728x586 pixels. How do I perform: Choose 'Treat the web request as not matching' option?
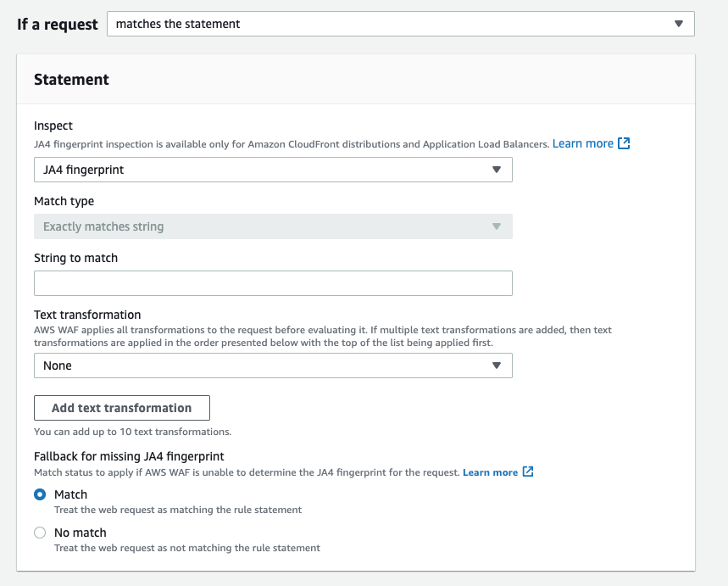pyautogui.click(x=187, y=548)
